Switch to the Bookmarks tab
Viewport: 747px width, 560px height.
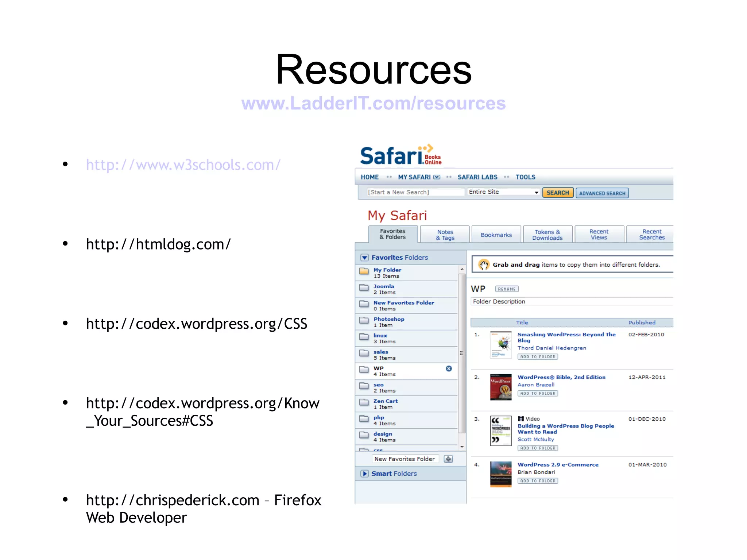click(x=496, y=235)
